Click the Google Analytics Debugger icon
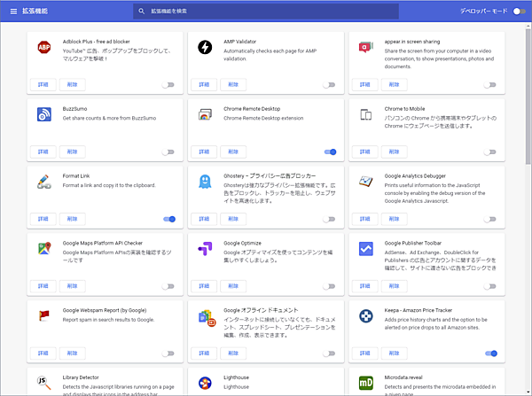 (x=365, y=182)
